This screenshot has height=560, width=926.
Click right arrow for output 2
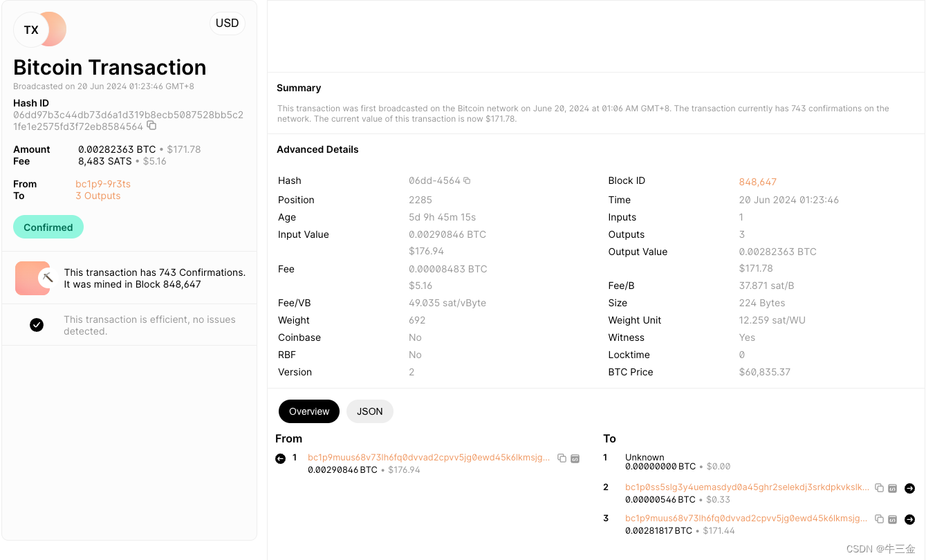[909, 488]
